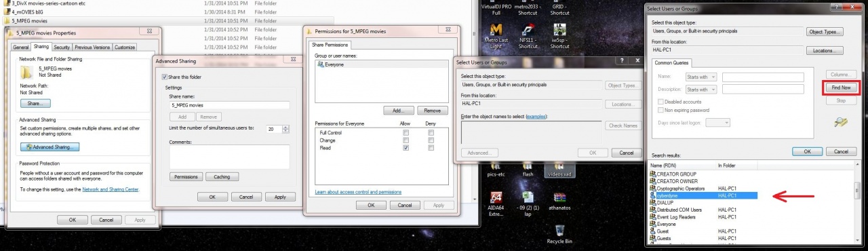868x251 pixels.
Task: Check Deny for Read permission
Action: pos(431,147)
